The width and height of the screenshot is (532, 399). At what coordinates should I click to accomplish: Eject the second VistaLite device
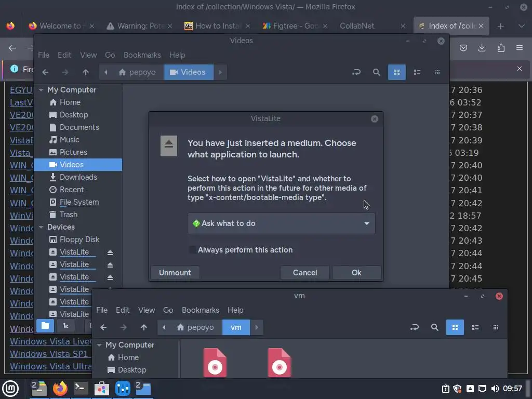click(110, 265)
